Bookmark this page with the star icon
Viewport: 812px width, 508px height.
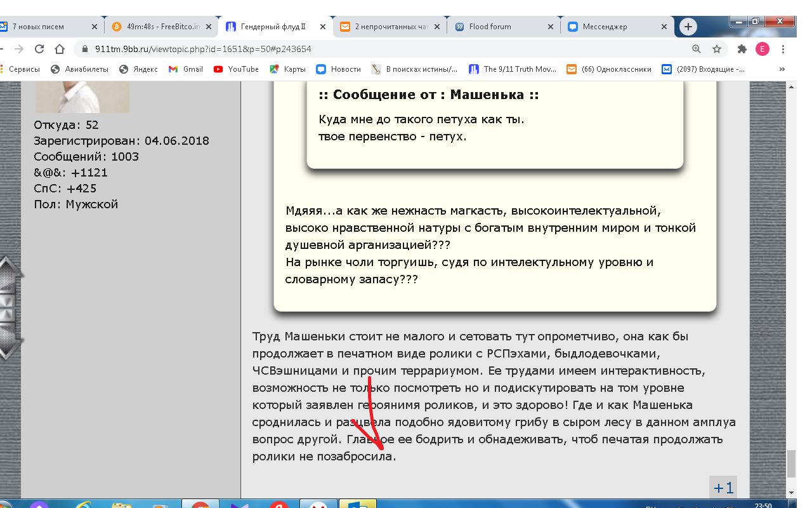(x=717, y=49)
